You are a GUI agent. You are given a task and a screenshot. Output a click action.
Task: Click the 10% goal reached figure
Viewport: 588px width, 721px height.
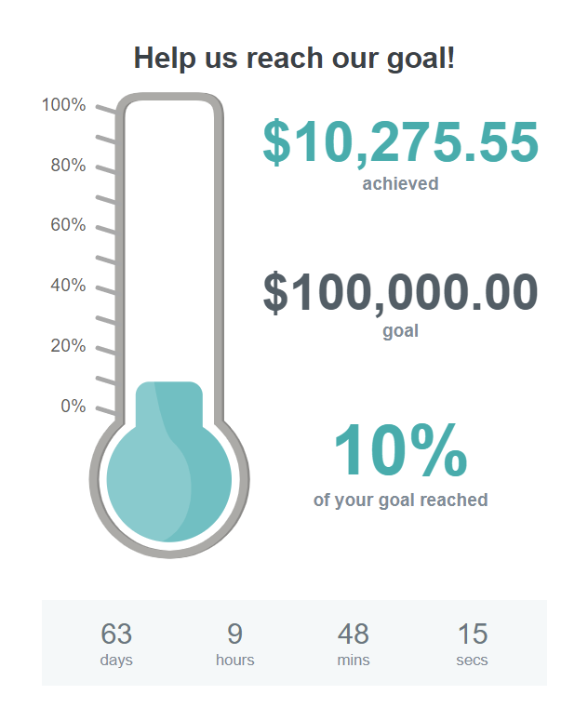tap(400, 449)
